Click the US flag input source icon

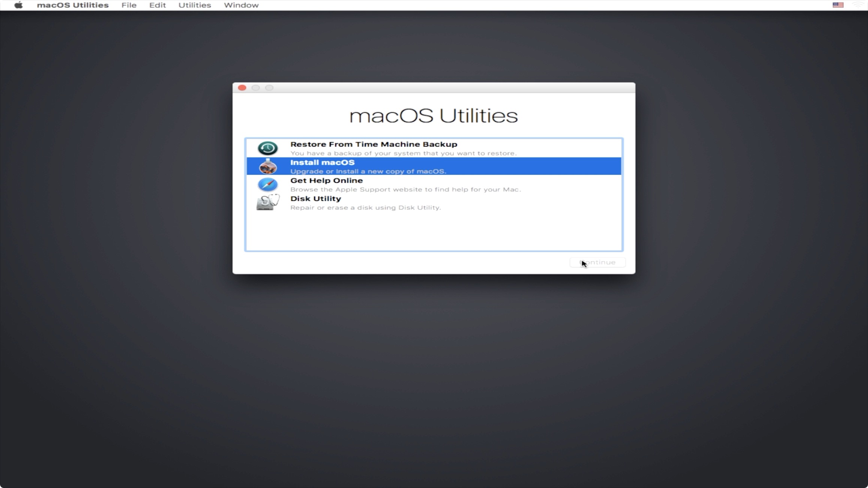click(838, 5)
